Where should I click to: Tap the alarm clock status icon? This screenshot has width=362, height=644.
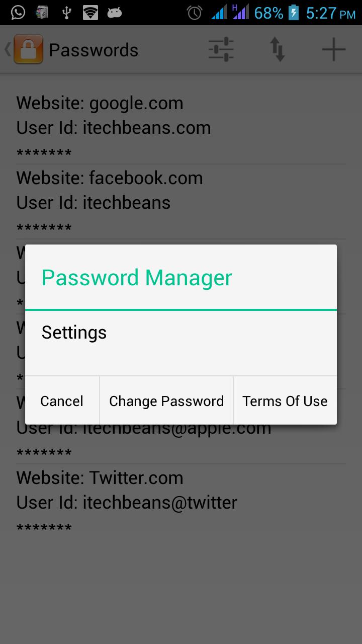[x=195, y=13]
